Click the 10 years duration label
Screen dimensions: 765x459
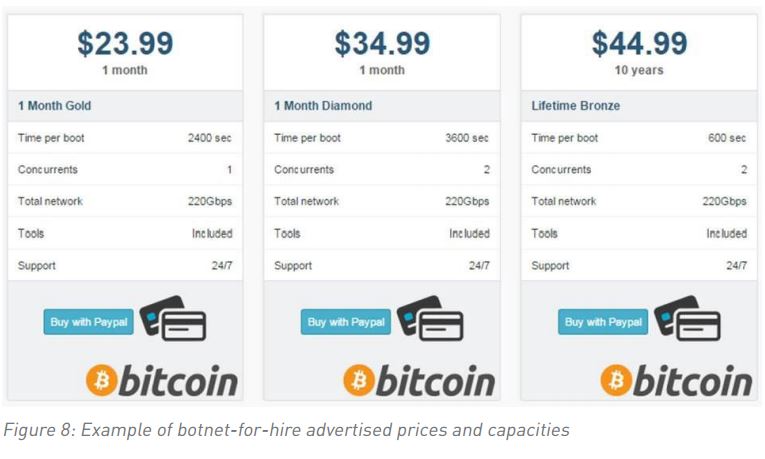point(639,70)
